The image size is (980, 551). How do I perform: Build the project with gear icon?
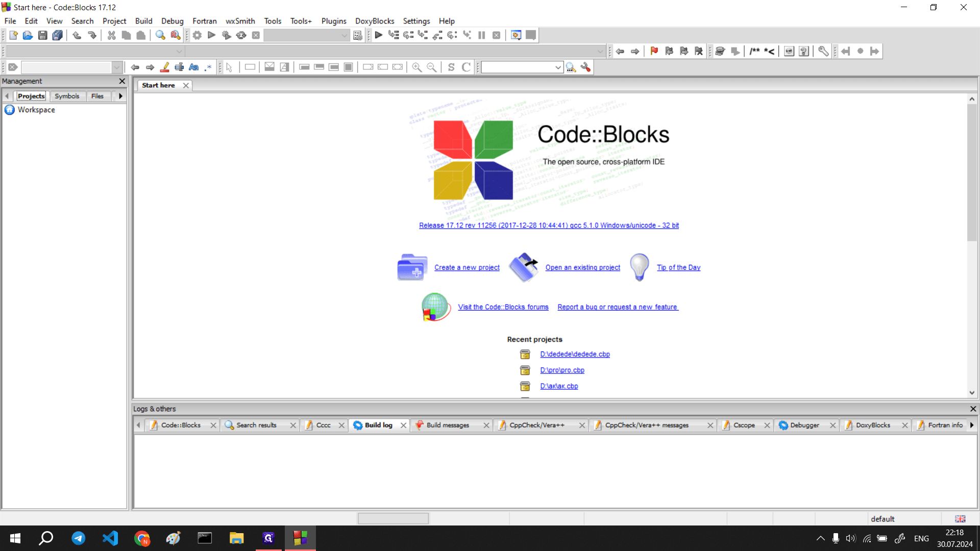[x=197, y=35]
